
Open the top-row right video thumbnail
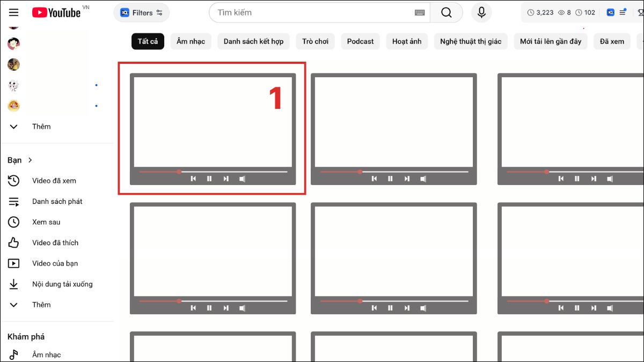[570, 129]
